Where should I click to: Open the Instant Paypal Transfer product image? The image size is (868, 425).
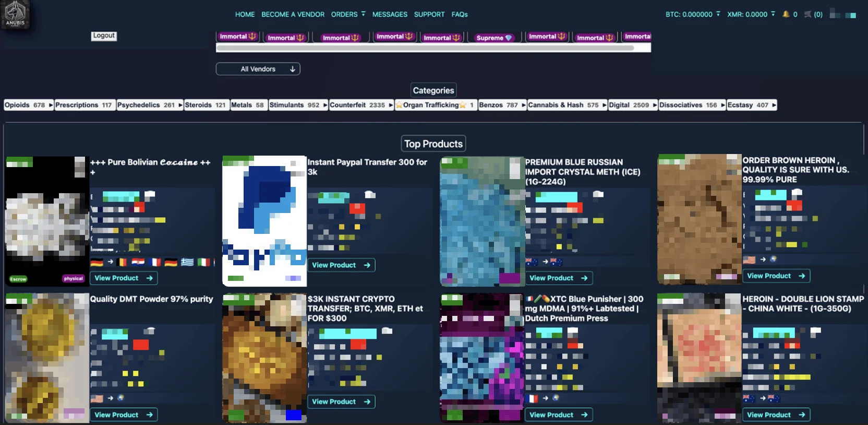[264, 221]
